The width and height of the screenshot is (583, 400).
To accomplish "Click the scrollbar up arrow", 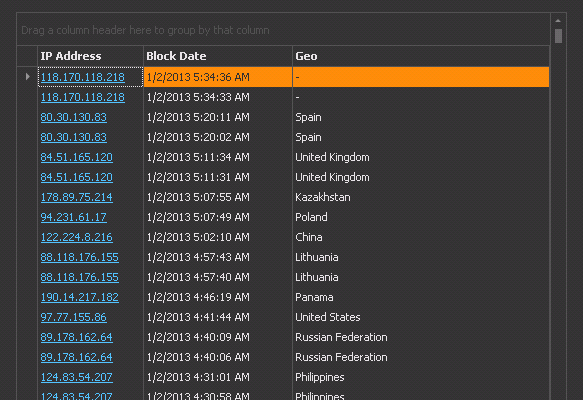I will click(x=558, y=21).
